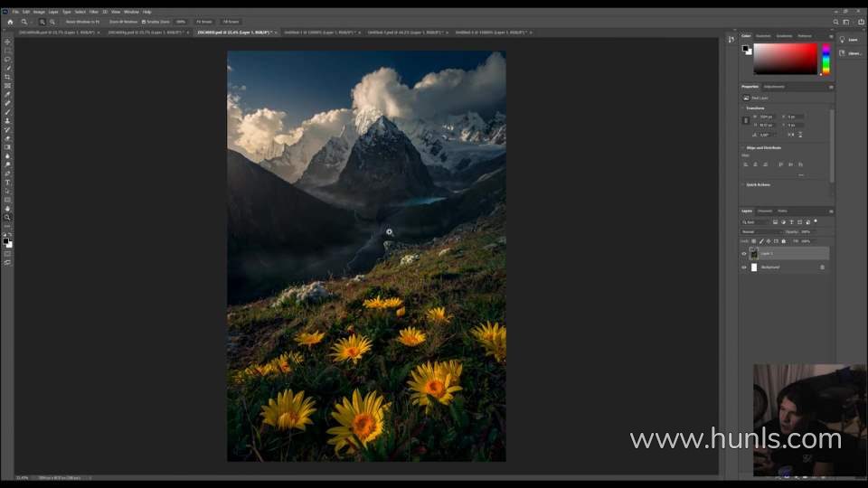The width and height of the screenshot is (868, 488).
Task: Open the Search icon at top right
Action: (x=835, y=22)
